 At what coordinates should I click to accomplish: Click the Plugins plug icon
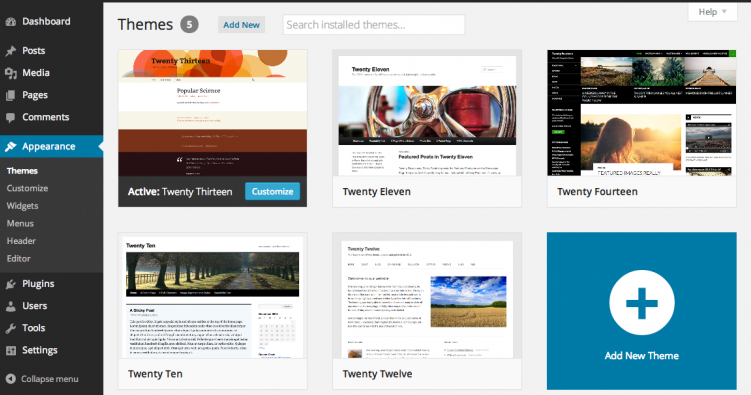point(11,284)
